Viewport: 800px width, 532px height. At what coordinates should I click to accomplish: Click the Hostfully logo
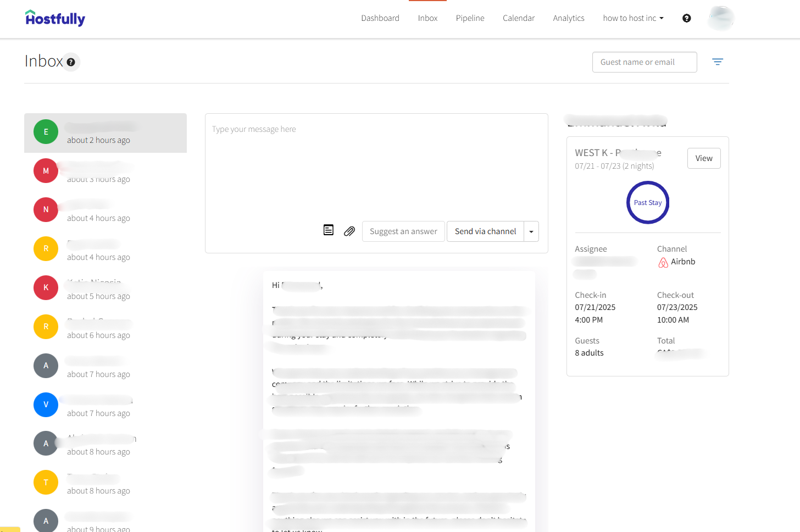click(55, 18)
